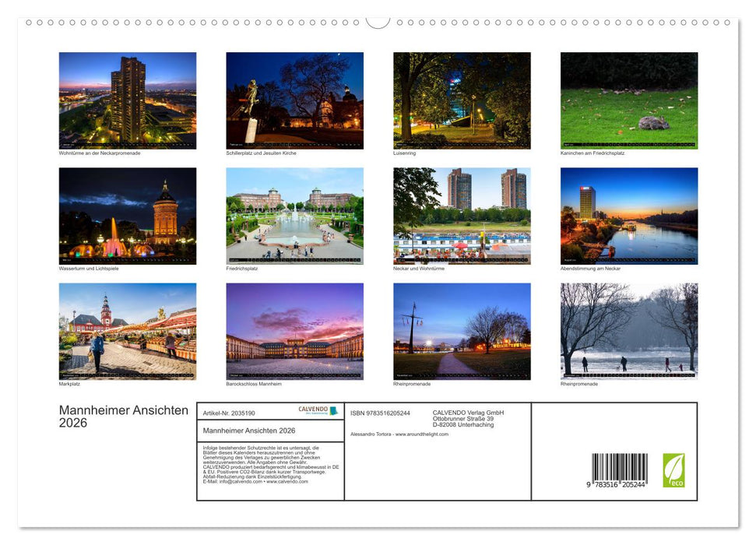This screenshot has width=756, height=545.
Task: Click the Luisenring month preview
Action: [x=461, y=99]
